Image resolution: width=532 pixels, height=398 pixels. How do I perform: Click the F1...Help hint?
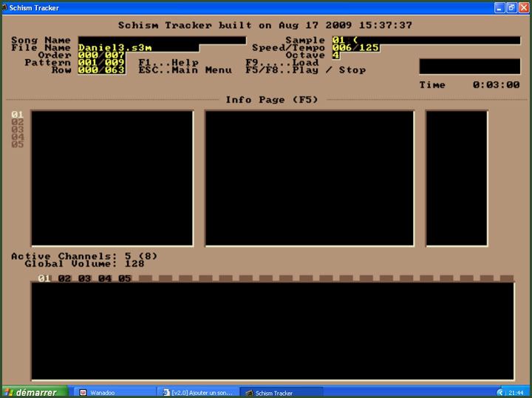click(x=168, y=63)
